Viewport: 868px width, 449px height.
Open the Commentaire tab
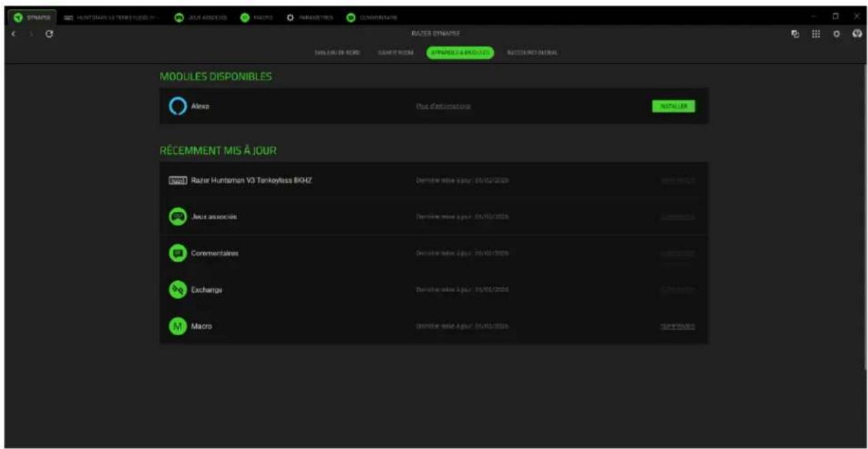372,17
